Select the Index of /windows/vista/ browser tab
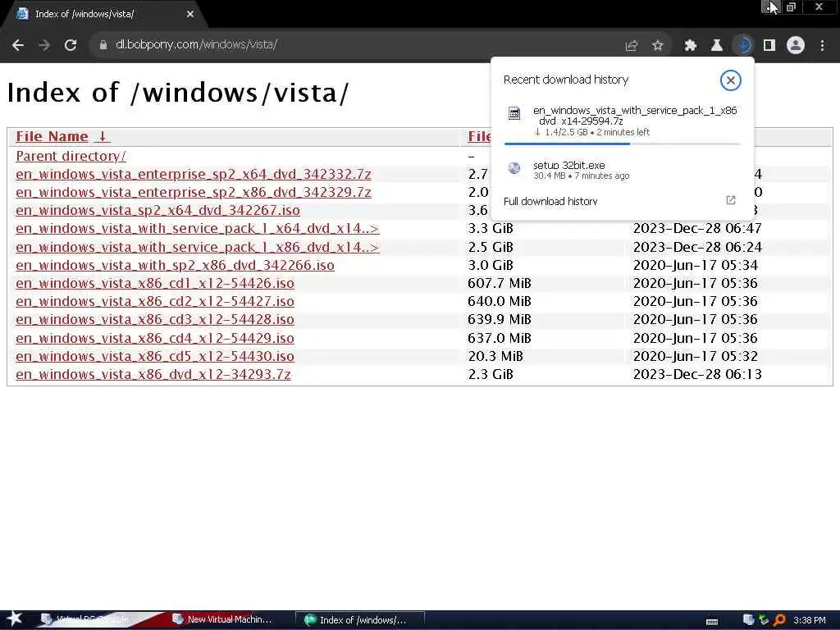This screenshot has height=630, width=840. 105,15
